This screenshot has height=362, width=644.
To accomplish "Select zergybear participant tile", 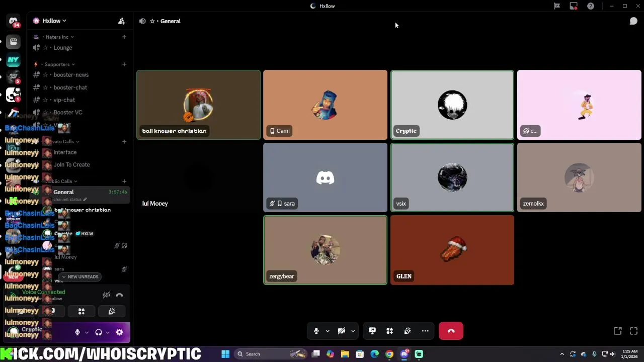I will (325, 250).
